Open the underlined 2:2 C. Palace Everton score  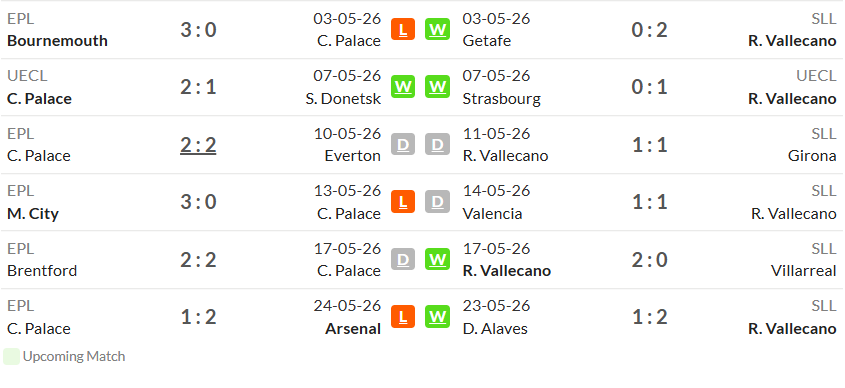pyautogui.click(x=198, y=144)
